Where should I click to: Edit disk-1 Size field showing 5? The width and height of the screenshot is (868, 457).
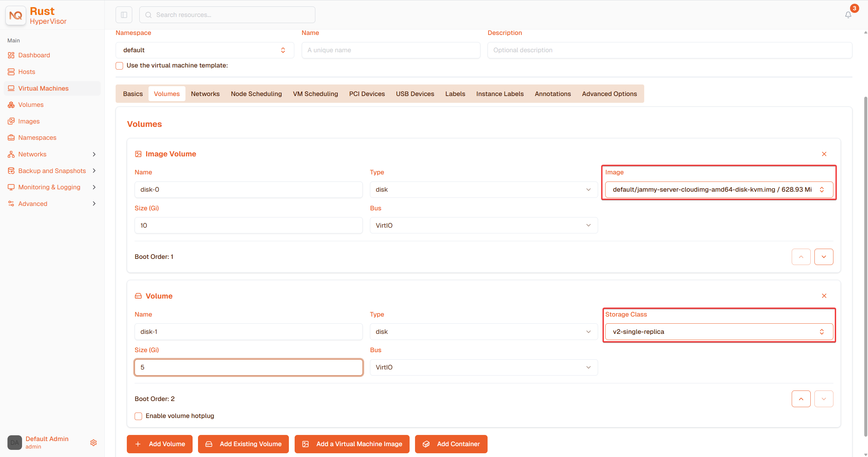click(249, 367)
